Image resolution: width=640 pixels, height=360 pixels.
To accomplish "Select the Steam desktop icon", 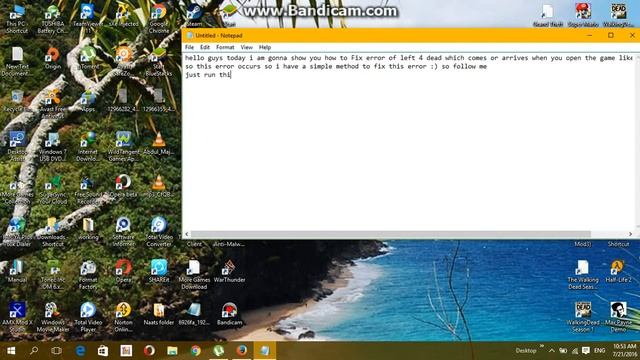I will 194,16.
